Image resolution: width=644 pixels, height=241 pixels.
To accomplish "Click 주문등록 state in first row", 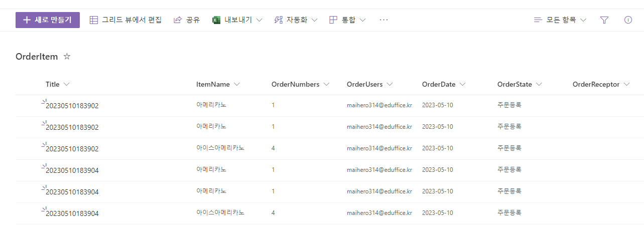I will click(x=509, y=105).
